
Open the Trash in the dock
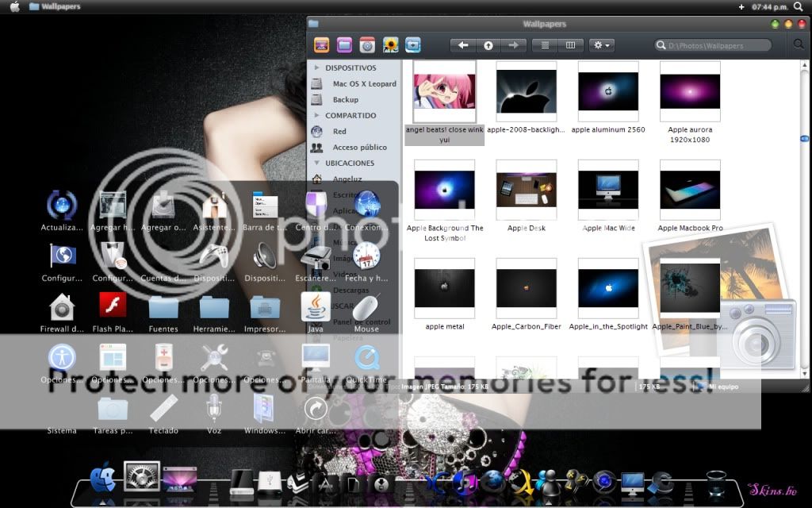tap(716, 481)
